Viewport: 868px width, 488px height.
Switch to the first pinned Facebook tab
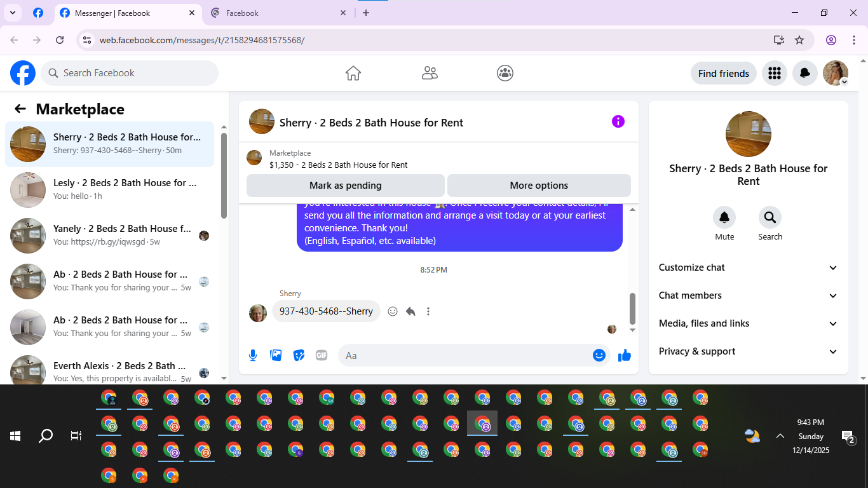[38, 13]
